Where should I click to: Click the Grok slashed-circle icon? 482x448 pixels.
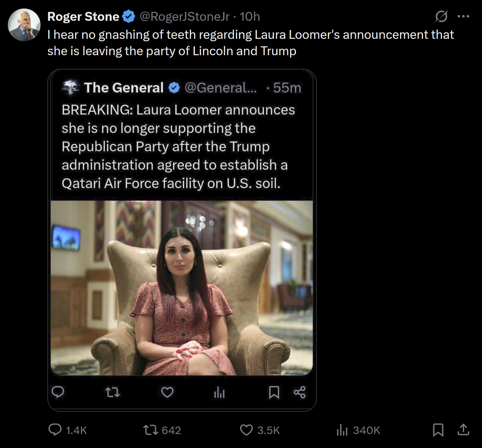coord(441,16)
